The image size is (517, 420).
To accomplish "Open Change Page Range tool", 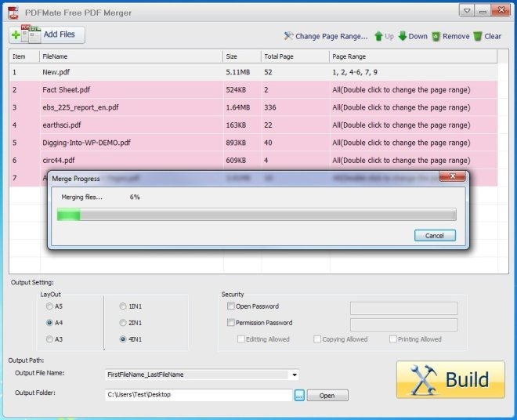I will pos(325,36).
